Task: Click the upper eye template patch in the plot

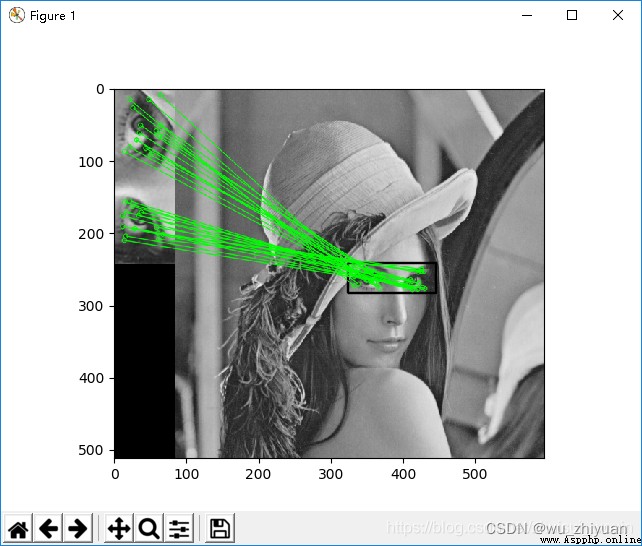Action: tap(145, 133)
